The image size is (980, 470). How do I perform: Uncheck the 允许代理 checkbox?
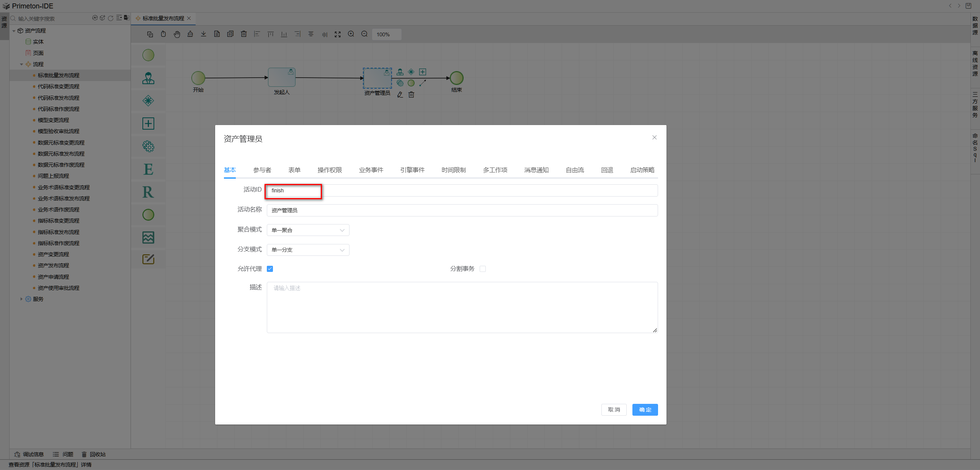[270, 269]
